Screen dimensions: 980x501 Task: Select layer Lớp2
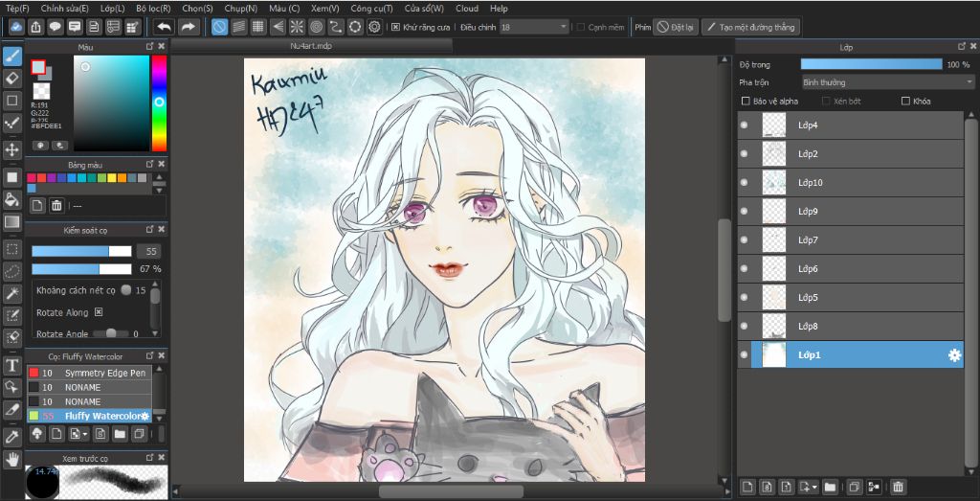pyautogui.click(x=850, y=154)
